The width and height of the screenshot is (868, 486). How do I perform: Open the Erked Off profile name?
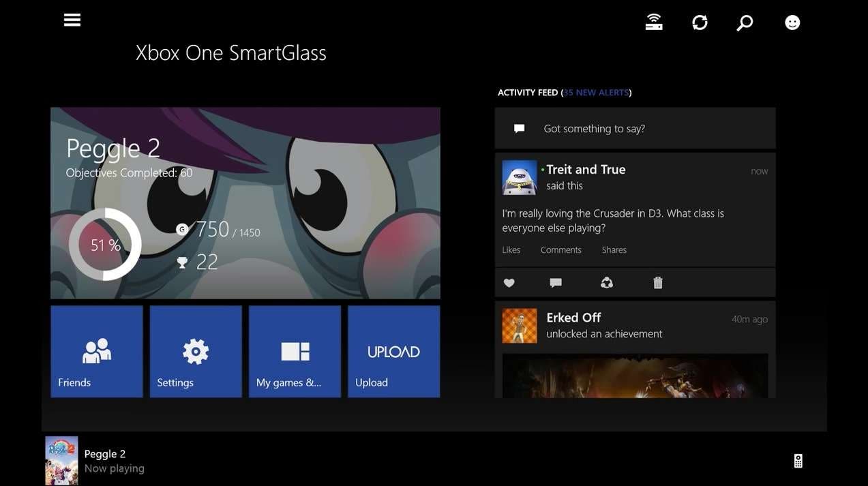click(x=573, y=318)
